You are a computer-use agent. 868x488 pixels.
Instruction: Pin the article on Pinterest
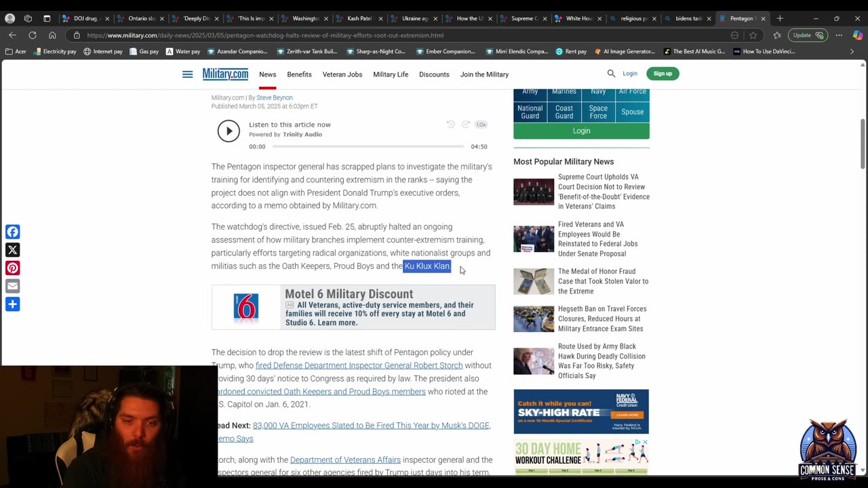12,268
